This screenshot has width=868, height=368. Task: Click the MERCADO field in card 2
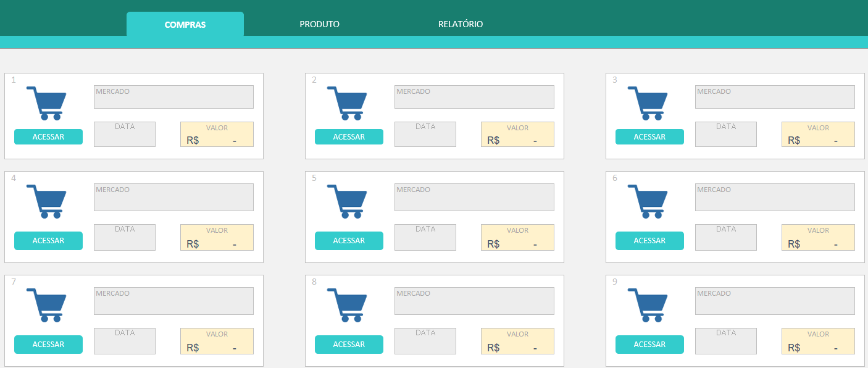(x=474, y=97)
